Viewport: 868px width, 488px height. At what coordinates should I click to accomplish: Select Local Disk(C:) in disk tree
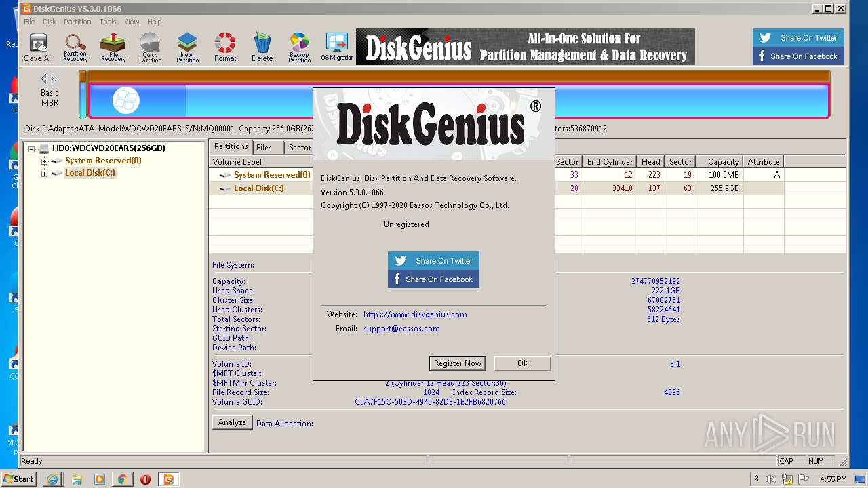tap(90, 173)
